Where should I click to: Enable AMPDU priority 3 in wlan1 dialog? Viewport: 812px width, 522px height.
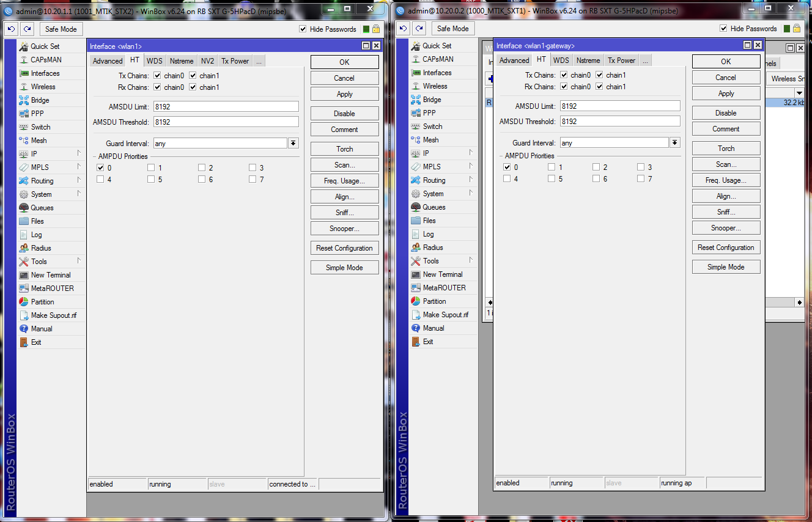pyautogui.click(x=253, y=167)
